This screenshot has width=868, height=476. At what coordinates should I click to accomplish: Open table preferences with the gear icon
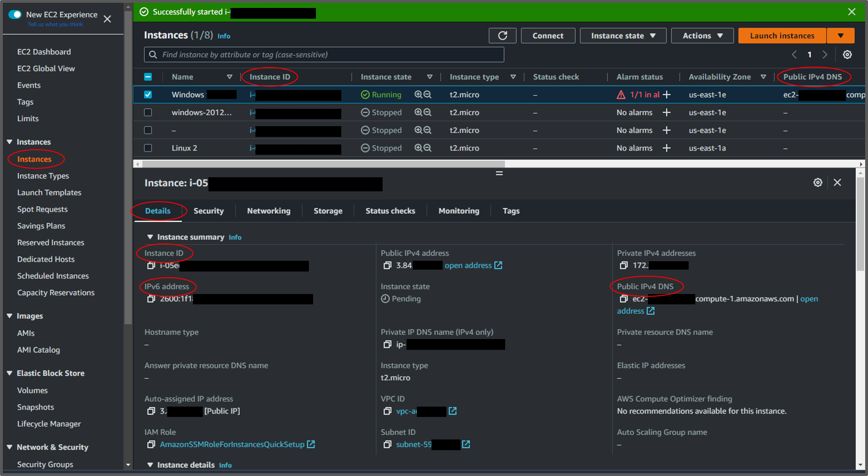pos(847,54)
